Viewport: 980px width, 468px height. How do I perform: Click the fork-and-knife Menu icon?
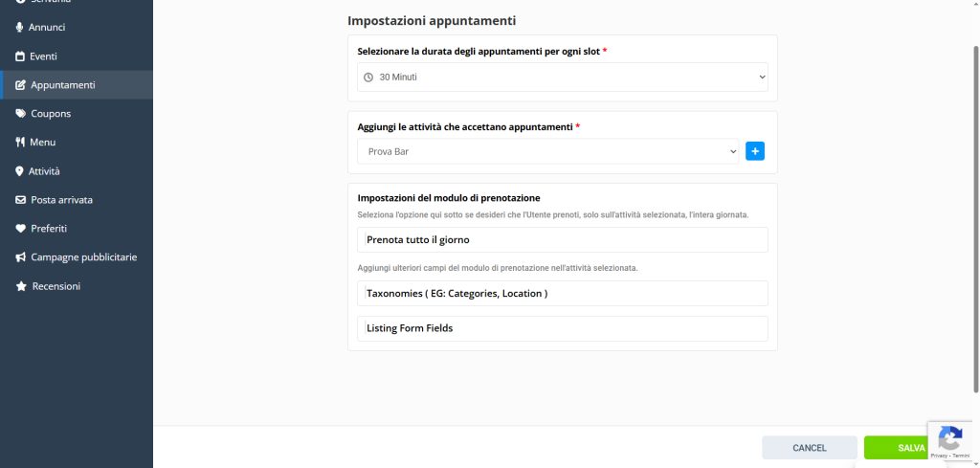click(20, 143)
